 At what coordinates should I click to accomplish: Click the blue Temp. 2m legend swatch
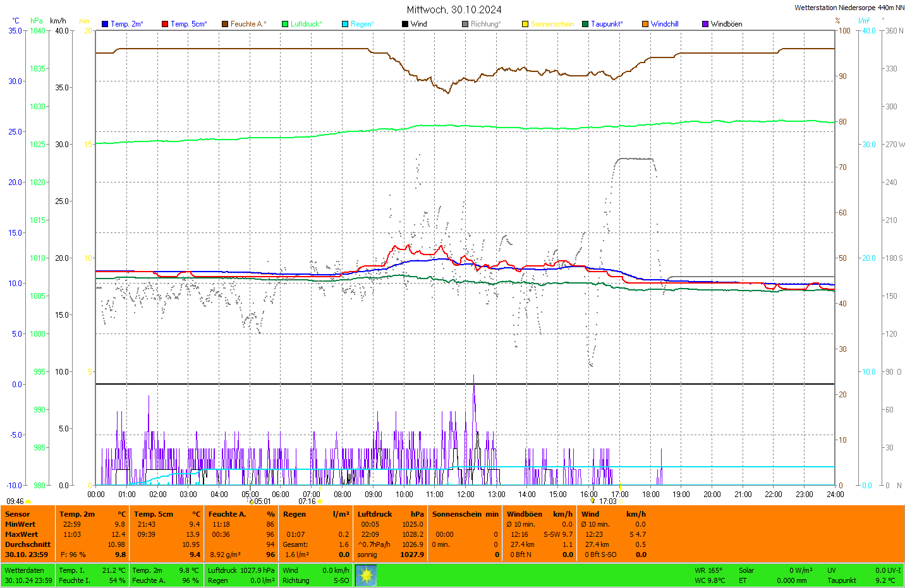(x=105, y=24)
